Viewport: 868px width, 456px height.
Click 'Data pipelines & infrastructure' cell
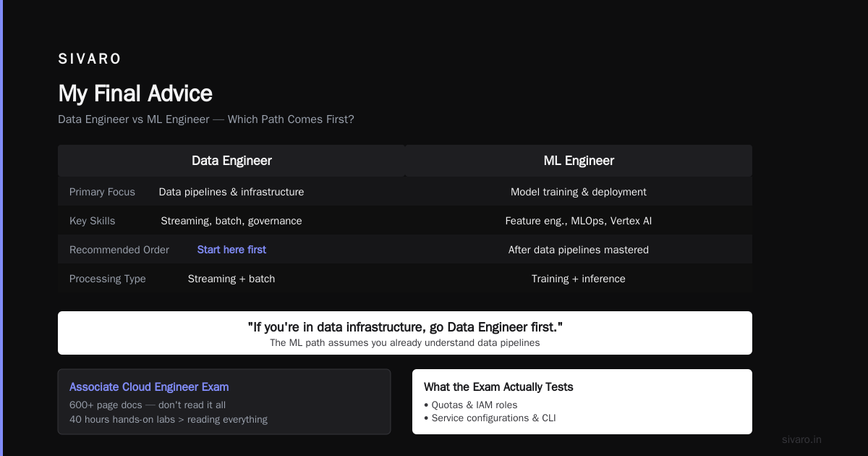pos(231,192)
